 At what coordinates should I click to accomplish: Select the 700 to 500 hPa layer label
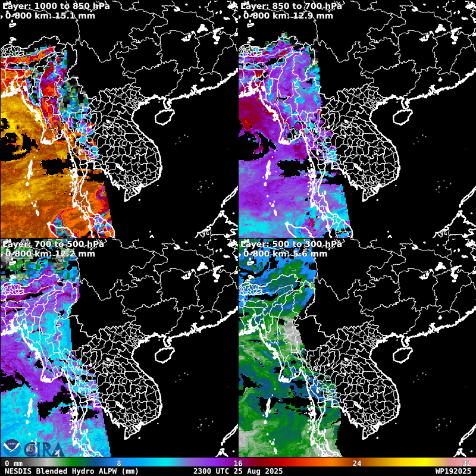tap(52, 244)
